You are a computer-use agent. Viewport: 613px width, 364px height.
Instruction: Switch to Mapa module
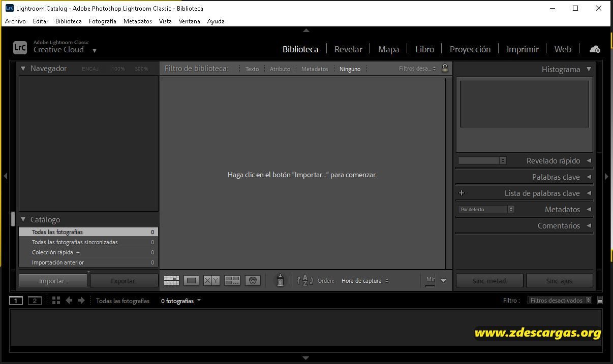[388, 49]
